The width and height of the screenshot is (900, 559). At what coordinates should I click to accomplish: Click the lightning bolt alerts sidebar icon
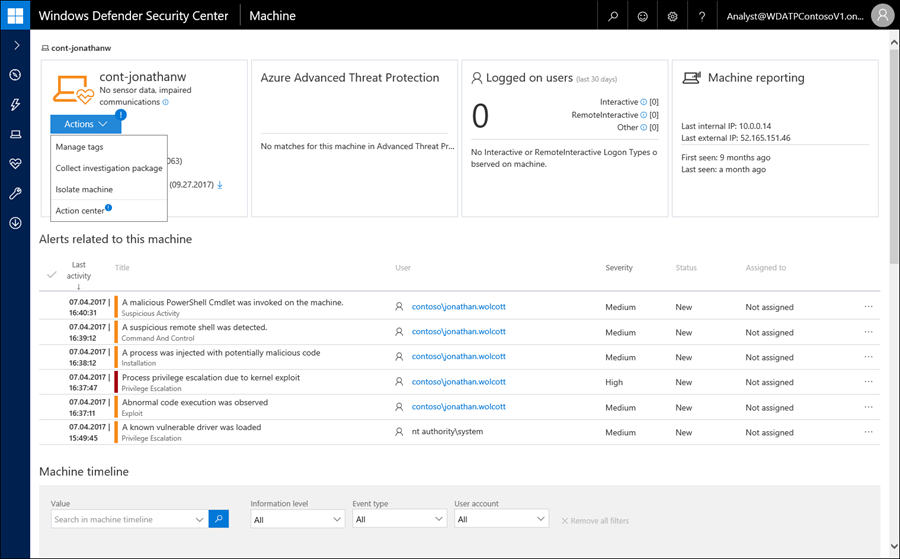pos(15,105)
